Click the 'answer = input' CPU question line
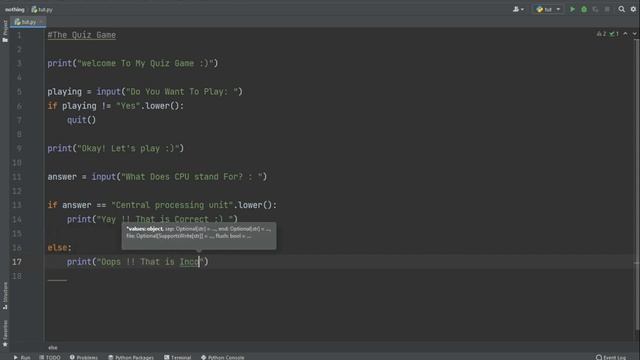Viewport: 640px width, 360px height. [157, 177]
